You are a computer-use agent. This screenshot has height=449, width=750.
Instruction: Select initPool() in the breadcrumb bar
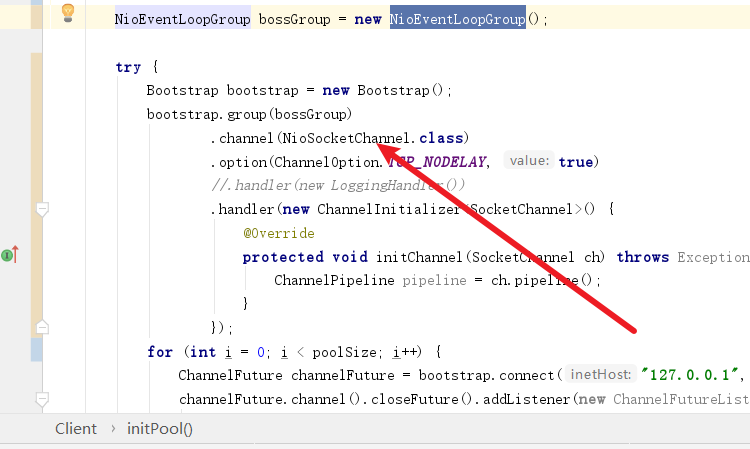coord(159,429)
